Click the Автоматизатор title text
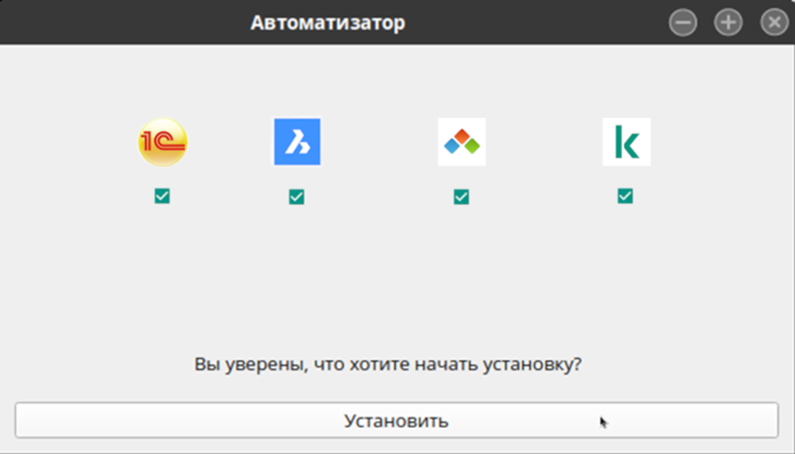 coord(328,23)
